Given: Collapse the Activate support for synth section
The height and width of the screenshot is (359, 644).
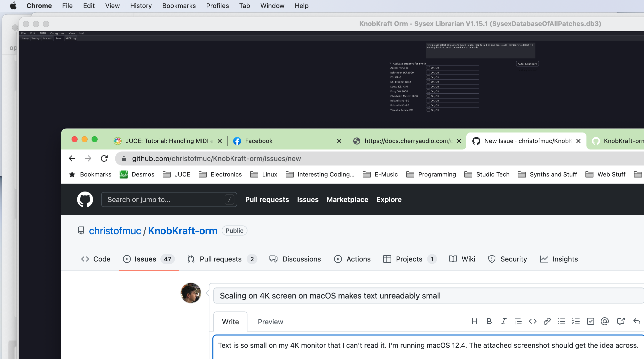Looking at the screenshot, I should [390, 63].
